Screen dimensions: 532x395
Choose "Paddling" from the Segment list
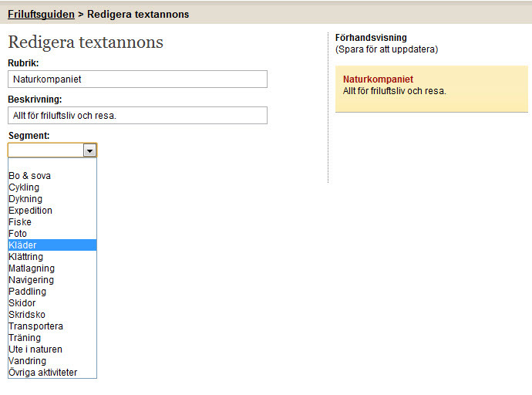[x=52, y=291]
